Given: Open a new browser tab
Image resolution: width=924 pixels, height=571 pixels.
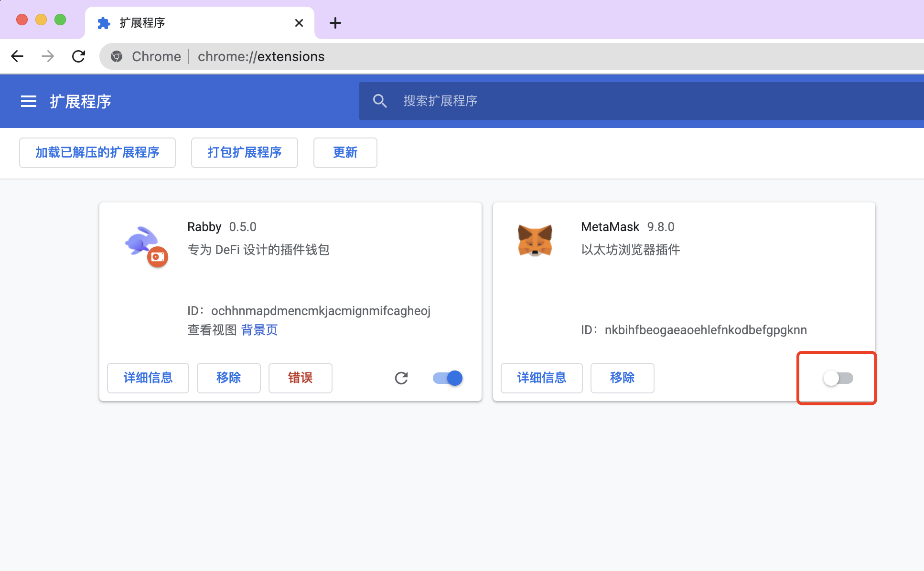Looking at the screenshot, I should [x=335, y=23].
